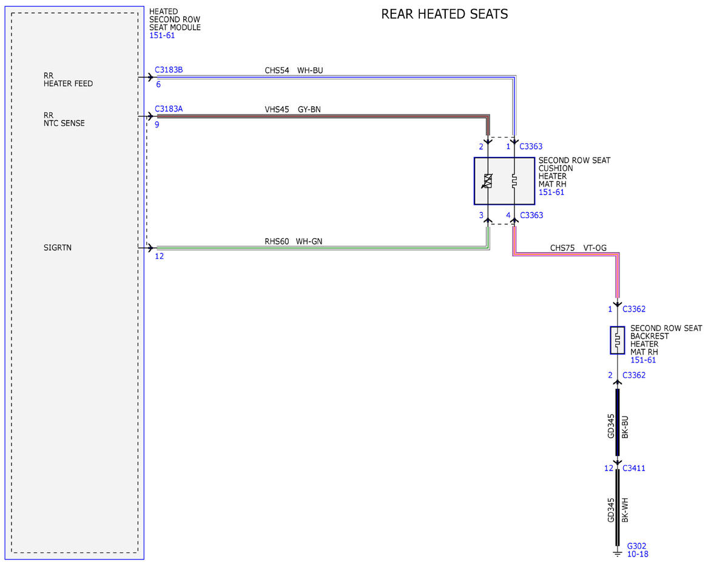Click the G302 ground symbol
The height and width of the screenshot is (562, 728).
[x=618, y=553]
